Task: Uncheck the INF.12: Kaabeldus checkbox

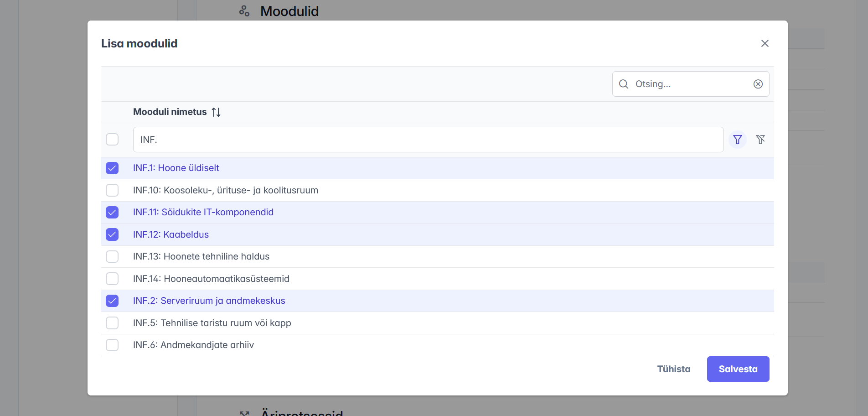Action: click(112, 234)
